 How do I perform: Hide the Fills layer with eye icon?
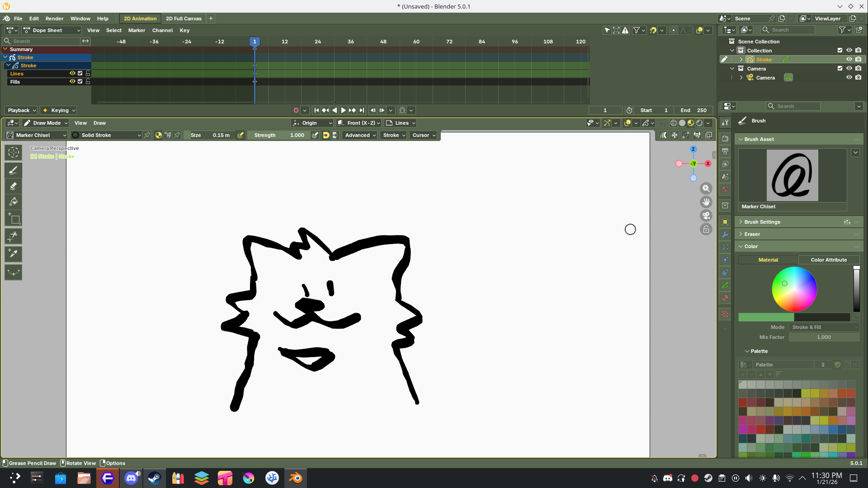(x=72, y=81)
